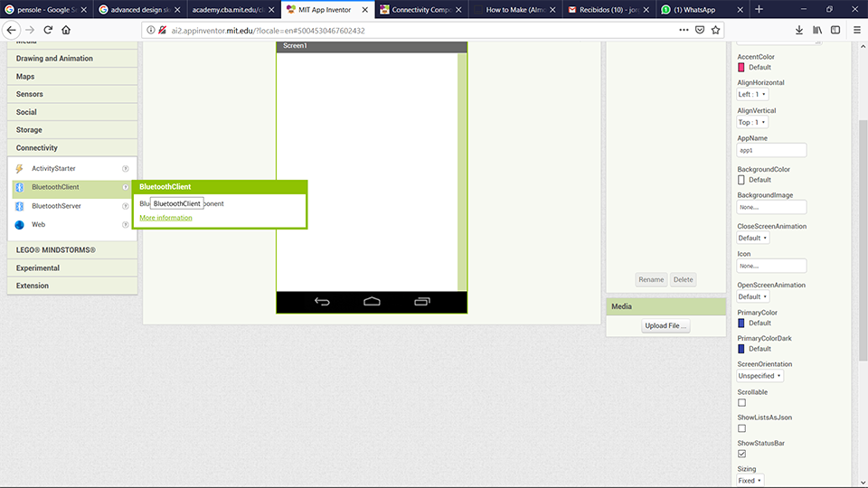Toggle the ShowListsAsJson checkbox
The width and height of the screenshot is (868, 488).
click(741, 428)
